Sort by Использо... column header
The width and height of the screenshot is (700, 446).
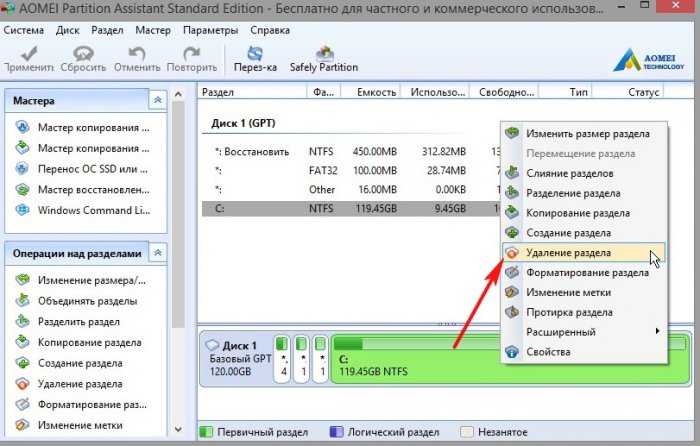click(436, 92)
